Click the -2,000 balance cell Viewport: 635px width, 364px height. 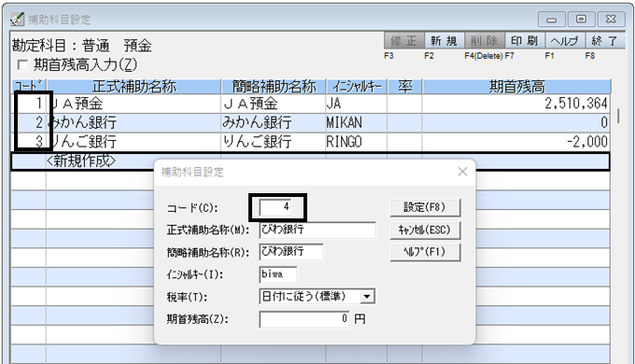[516, 142]
